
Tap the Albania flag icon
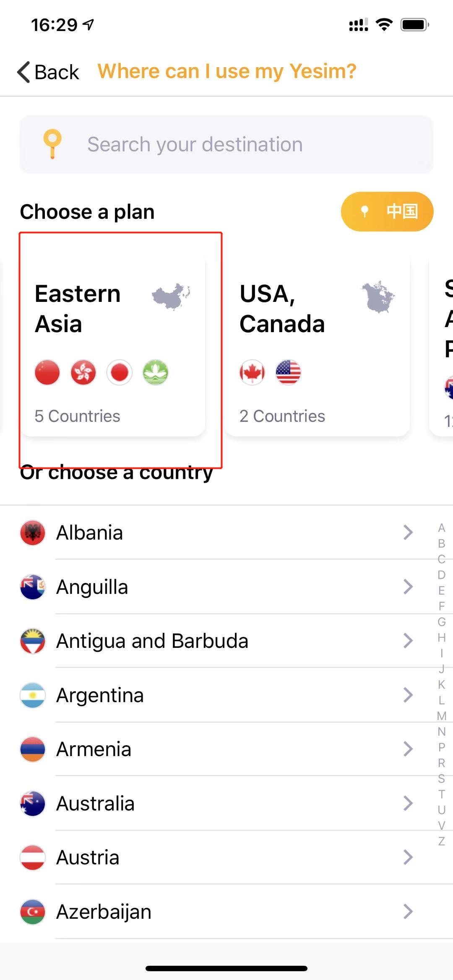click(x=33, y=533)
